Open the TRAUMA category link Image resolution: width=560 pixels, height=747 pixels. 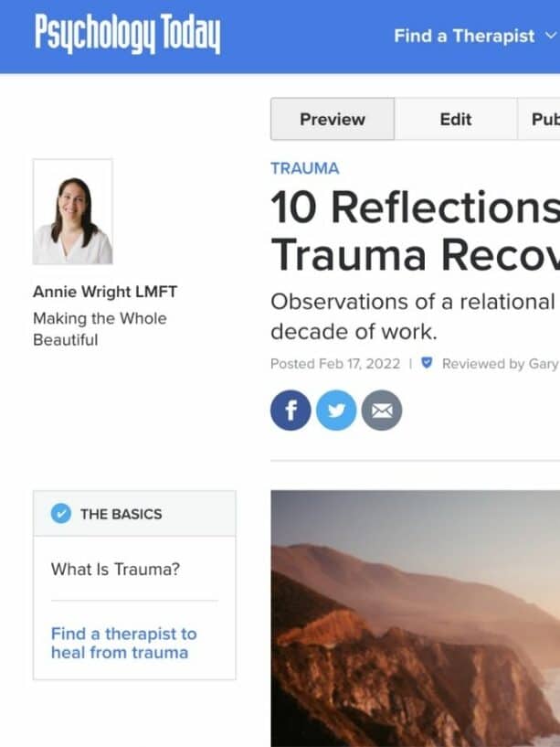305,168
